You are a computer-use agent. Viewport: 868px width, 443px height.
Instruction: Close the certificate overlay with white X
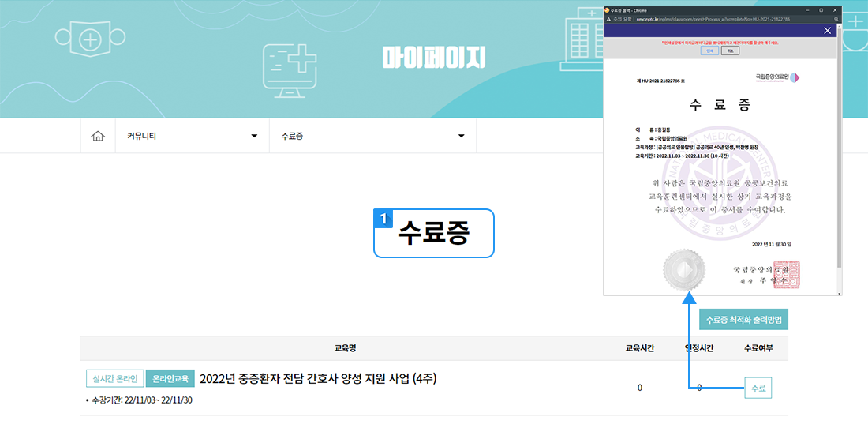click(x=828, y=31)
